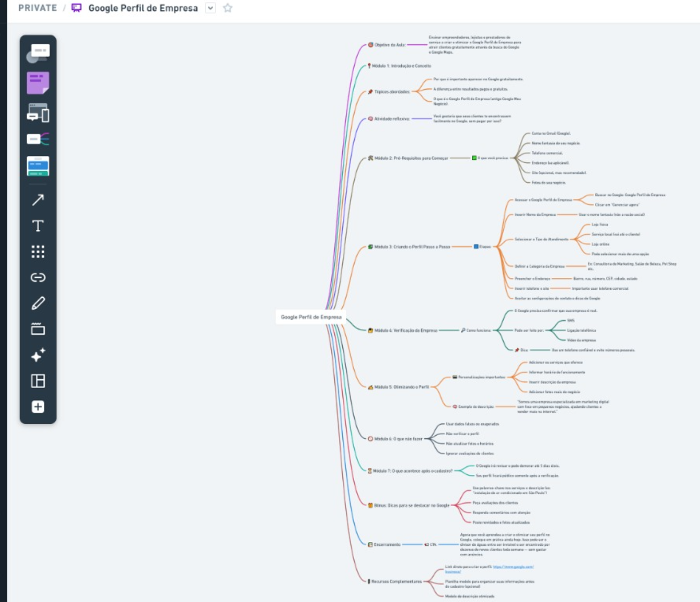Select the Tópicos abordados node
The width and height of the screenshot is (700, 602).
coord(389,92)
